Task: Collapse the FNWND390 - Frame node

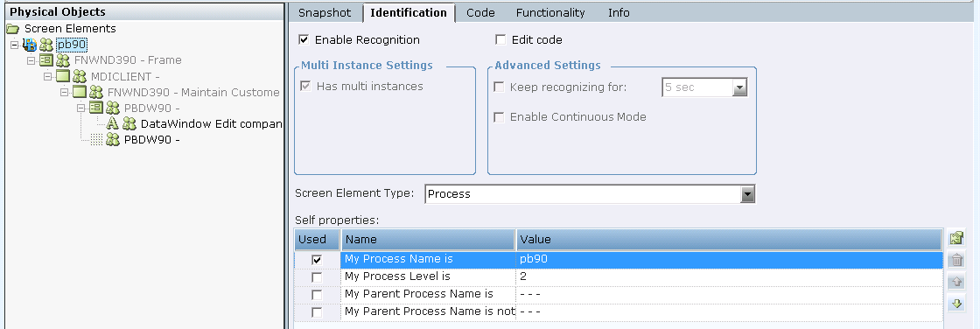Action: (x=31, y=60)
